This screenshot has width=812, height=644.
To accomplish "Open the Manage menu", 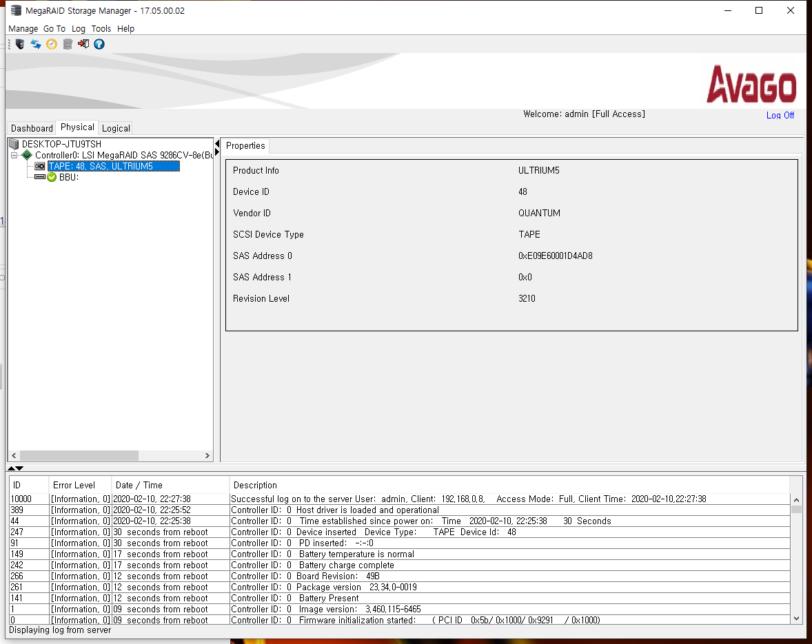I will 23,28.
